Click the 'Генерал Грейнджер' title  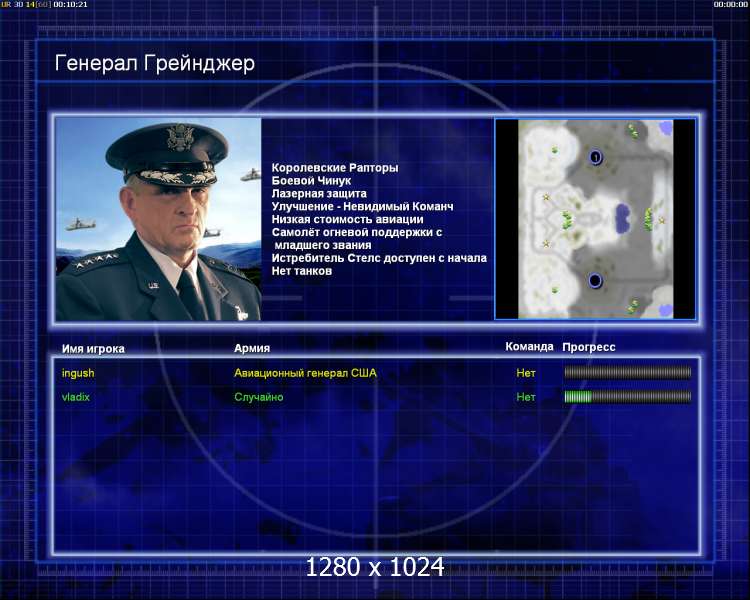coord(154,63)
